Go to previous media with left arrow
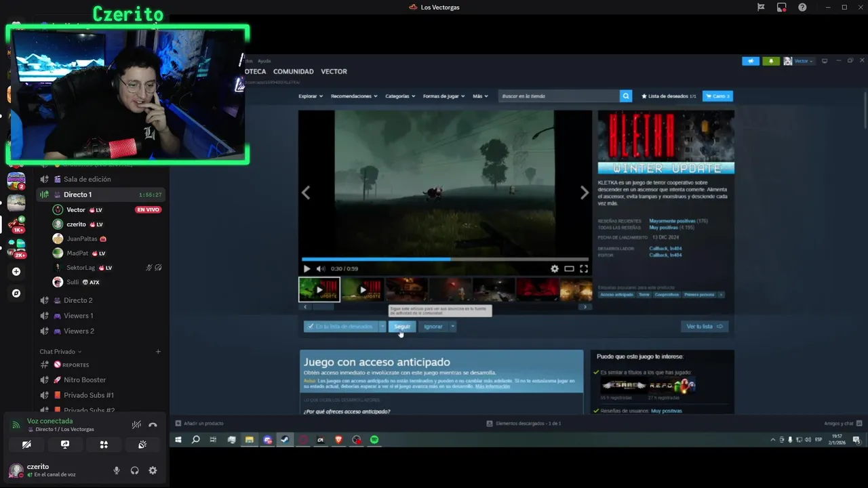The height and width of the screenshot is (488, 868). (x=306, y=193)
